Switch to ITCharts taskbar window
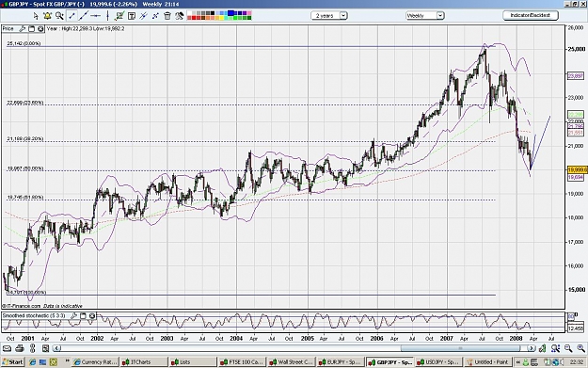The height and width of the screenshot is (368, 588). (144, 362)
